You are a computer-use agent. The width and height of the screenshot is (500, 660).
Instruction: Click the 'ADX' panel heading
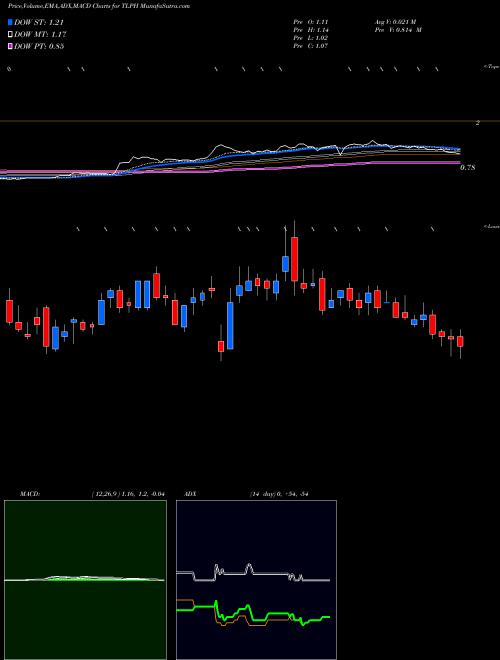[189, 494]
